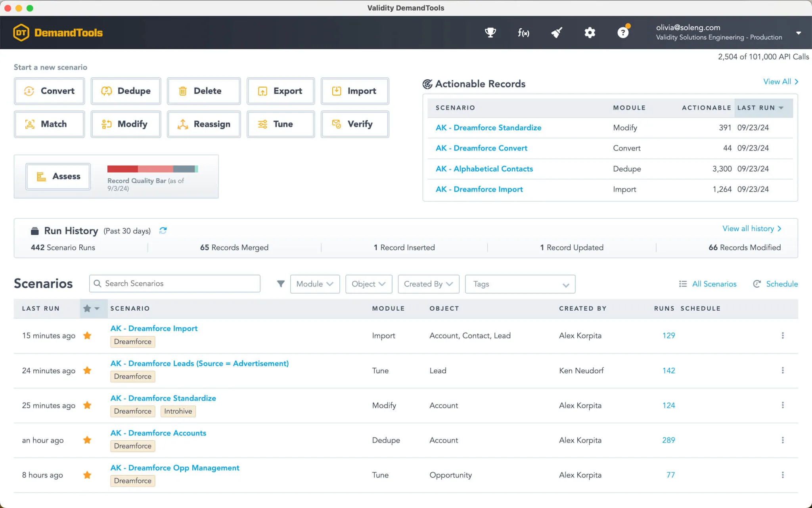This screenshot has width=812, height=508.
Task: Open 129 runs for Dreamforce Import
Action: point(668,336)
